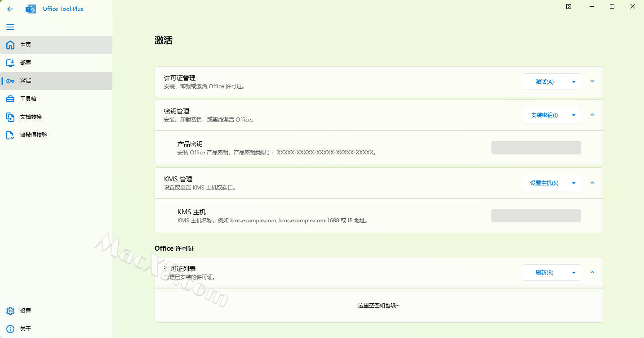Focus the KMS 主机 input field
The width and height of the screenshot is (644, 338).
click(x=536, y=216)
